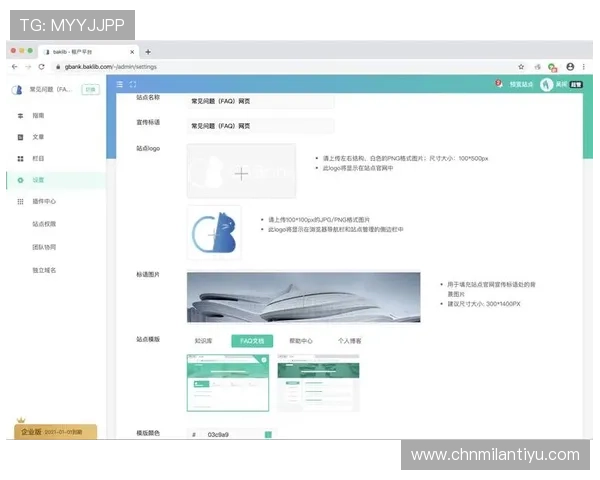Change the 标语图片 banner image

point(303,297)
